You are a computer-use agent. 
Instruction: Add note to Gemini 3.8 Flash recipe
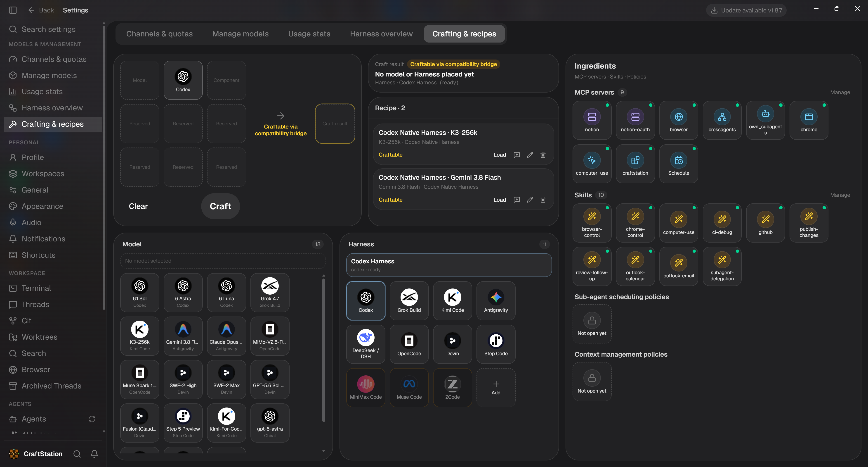(517, 200)
